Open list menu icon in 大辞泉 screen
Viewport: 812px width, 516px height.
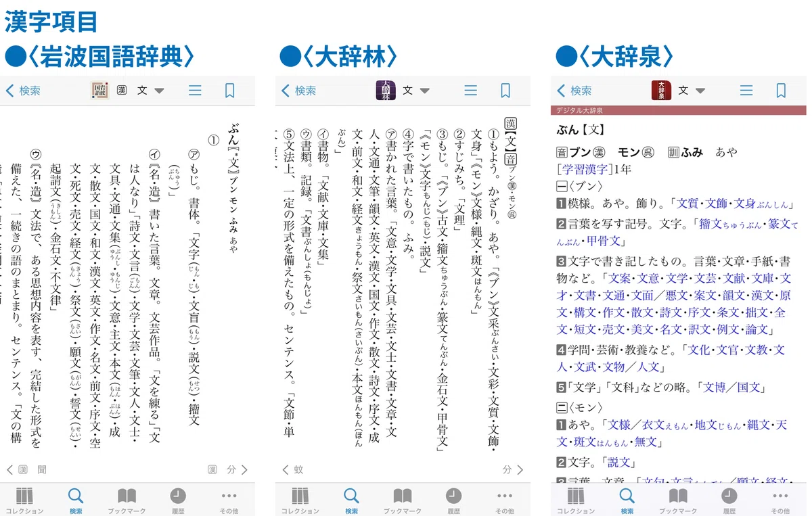(x=746, y=91)
